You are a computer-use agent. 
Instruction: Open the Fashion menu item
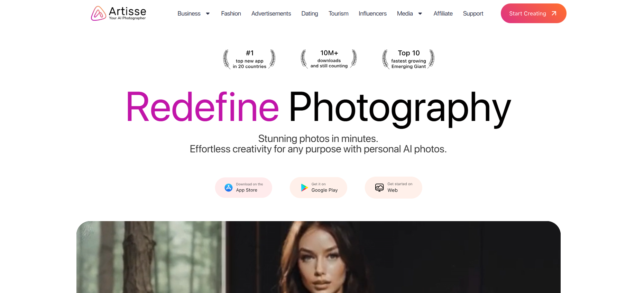[x=231, y=13]
